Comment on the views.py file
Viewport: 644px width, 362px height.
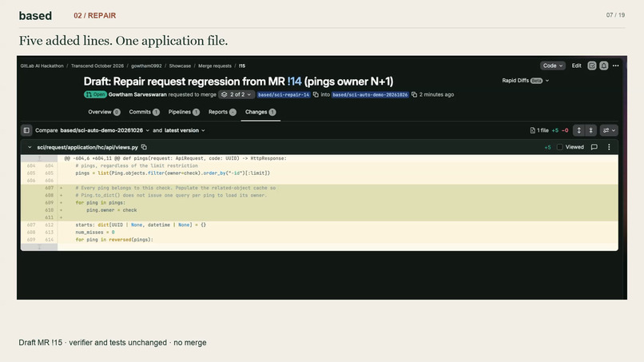(x=594, y=147)
